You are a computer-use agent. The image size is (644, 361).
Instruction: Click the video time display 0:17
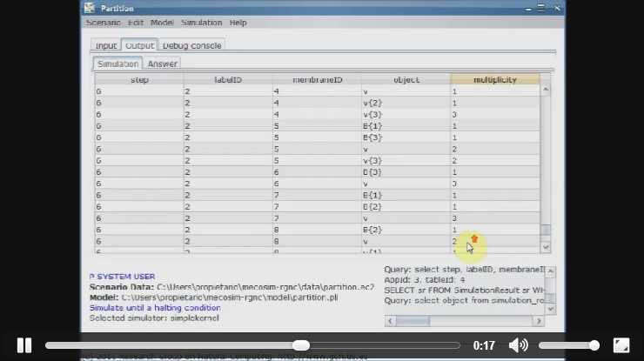[x=484, y=345]
